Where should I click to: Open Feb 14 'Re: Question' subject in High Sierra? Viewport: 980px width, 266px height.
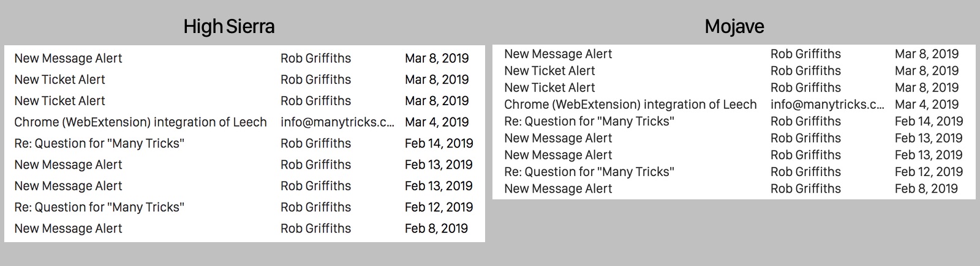point(99,144)
